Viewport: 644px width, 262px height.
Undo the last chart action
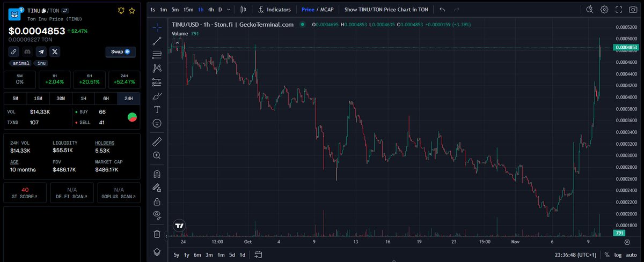pos(442,9)
